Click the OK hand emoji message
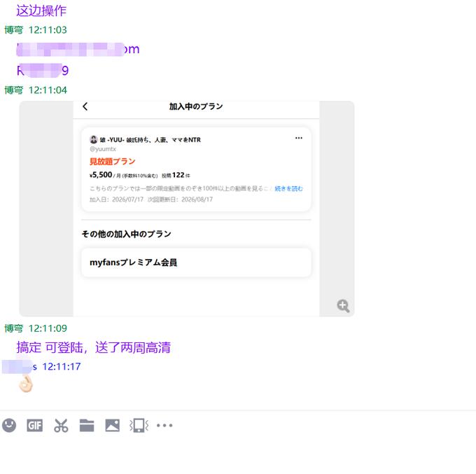The width and height of the screenshot is (476, 474). click(26, 384)
